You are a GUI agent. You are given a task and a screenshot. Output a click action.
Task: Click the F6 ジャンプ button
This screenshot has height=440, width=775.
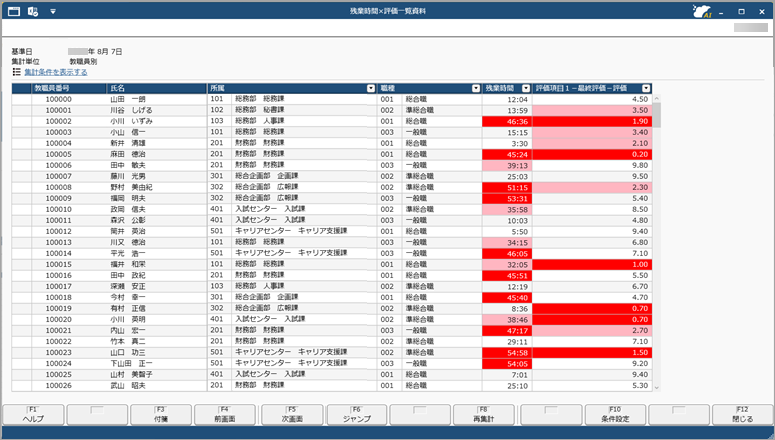click(357, 414)
